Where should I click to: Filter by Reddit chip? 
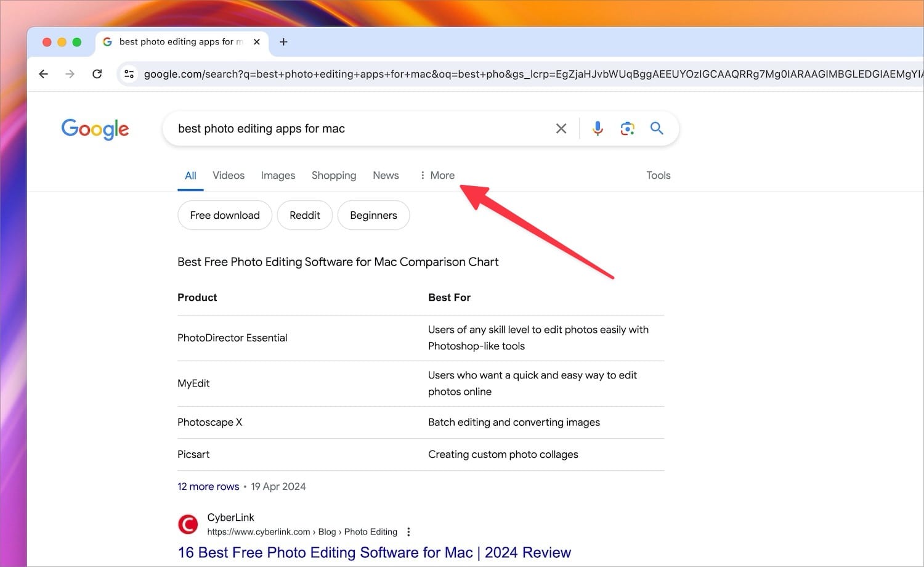pyautogui.click(x=305, y=215)
